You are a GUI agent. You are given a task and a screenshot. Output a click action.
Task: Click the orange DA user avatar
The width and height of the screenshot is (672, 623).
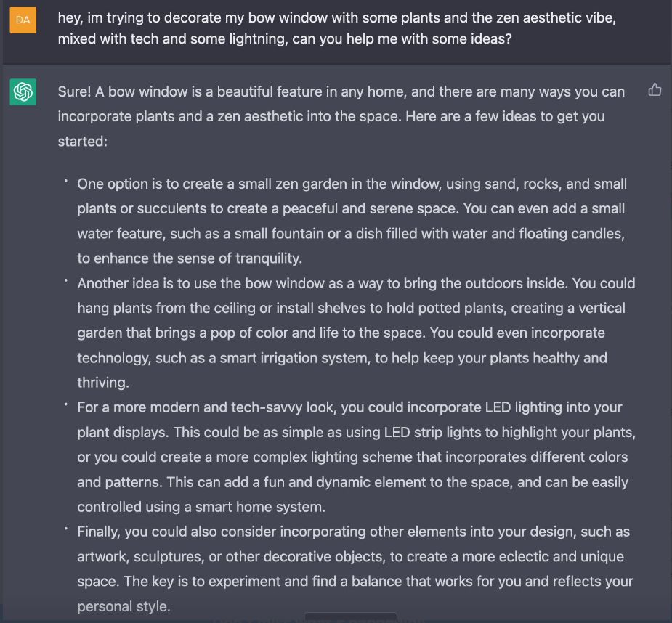click(x=23, y=20)
